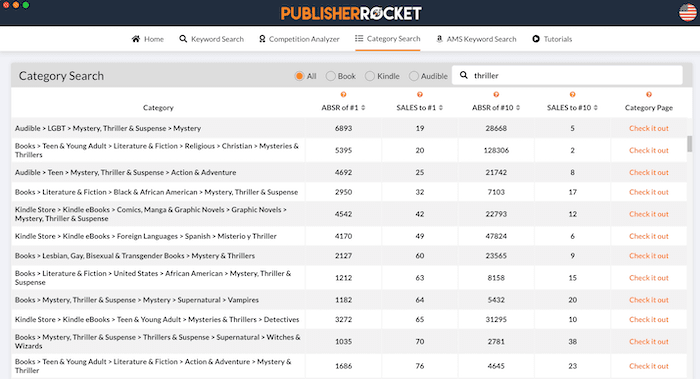This screenshot has height=379, width=700.
Task: Click the table vertical scrollbar thumb
Action: pos(689,144)
